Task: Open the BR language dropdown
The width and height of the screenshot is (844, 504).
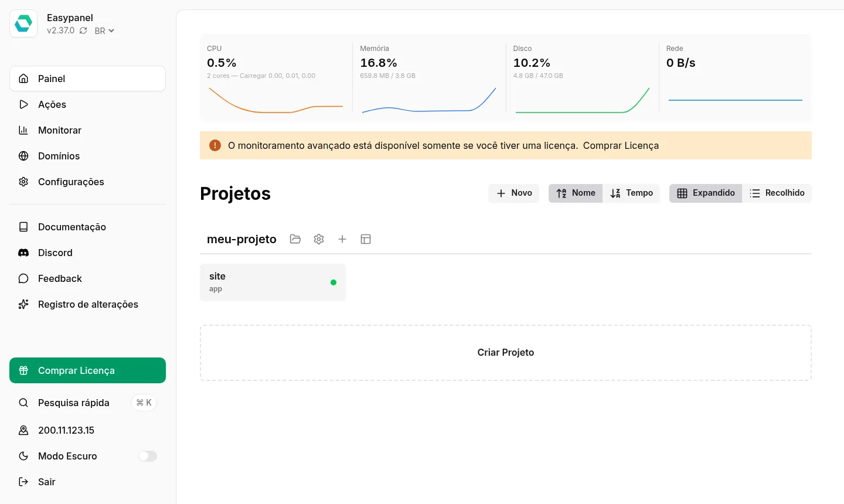Action: coord(104,31)
